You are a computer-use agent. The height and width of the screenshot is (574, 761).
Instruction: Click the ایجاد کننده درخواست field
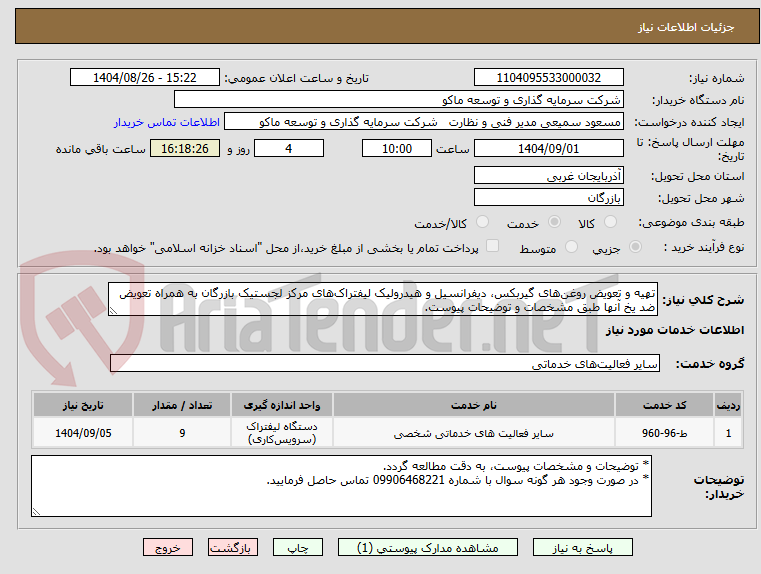coord(423,121)
